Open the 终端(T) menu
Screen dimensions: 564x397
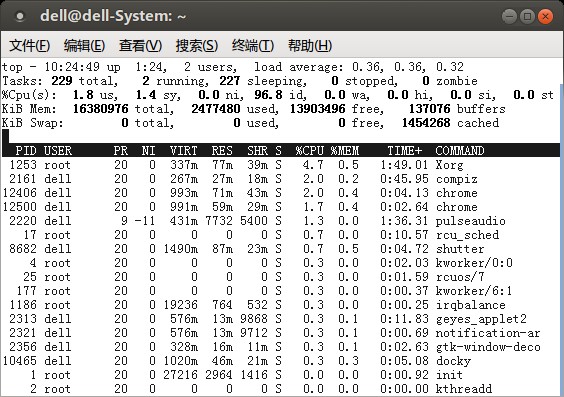253,46
